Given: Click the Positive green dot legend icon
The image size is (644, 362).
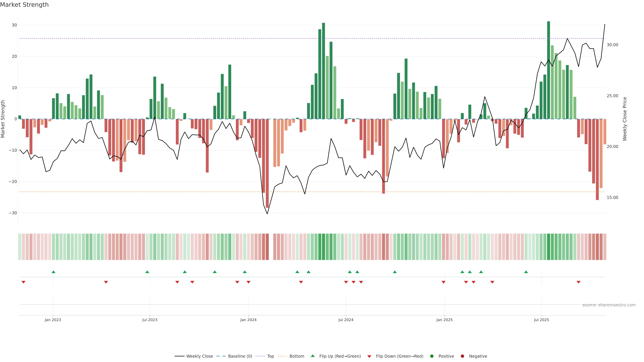Looking at the screenshot, I should 432,356.
